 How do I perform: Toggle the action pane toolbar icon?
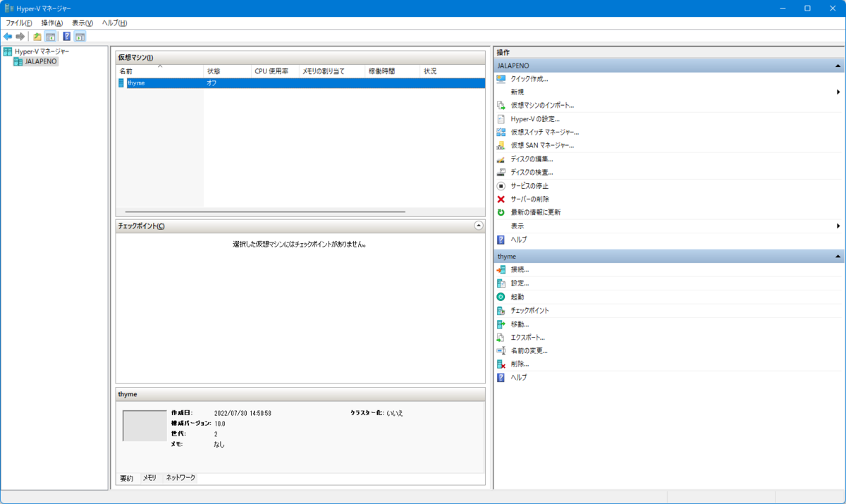point(80,36)
